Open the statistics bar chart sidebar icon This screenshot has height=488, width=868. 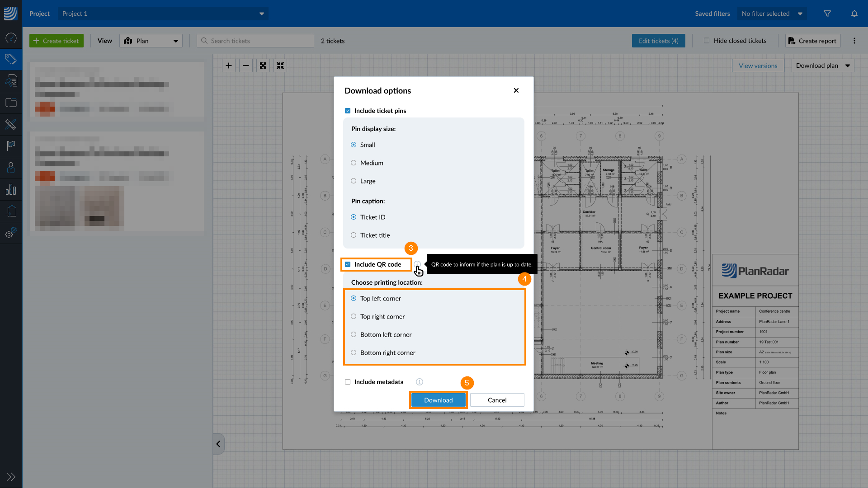click(11, 190)
